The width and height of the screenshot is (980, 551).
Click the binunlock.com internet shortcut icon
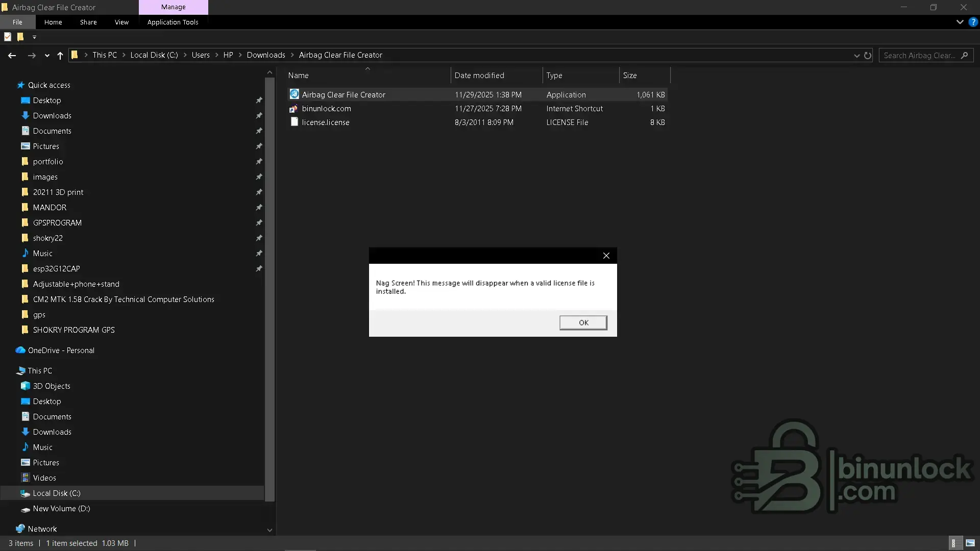tap(293, 109)
